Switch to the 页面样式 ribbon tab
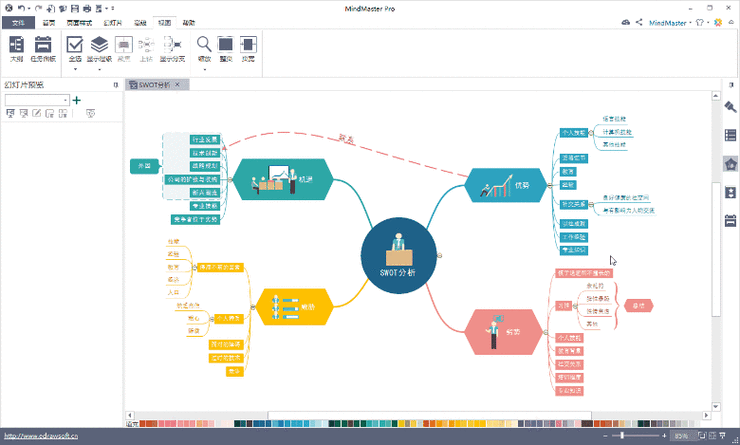The height and width of the screenshot is (445, 740). (79, 23)
